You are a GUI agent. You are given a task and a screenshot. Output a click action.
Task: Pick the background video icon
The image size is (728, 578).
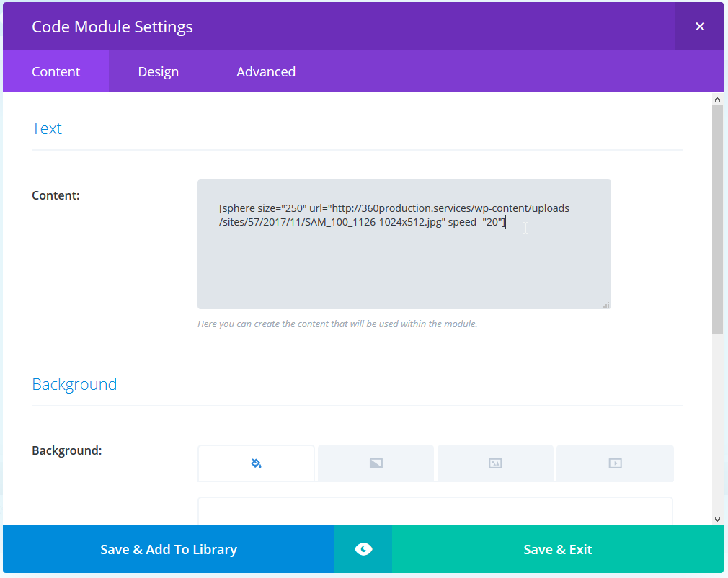[x=615, y=463]
